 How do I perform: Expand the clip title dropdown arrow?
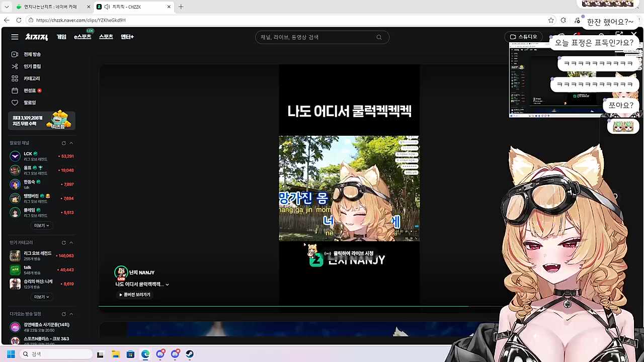pyautogui.click(x=167, y=285)
